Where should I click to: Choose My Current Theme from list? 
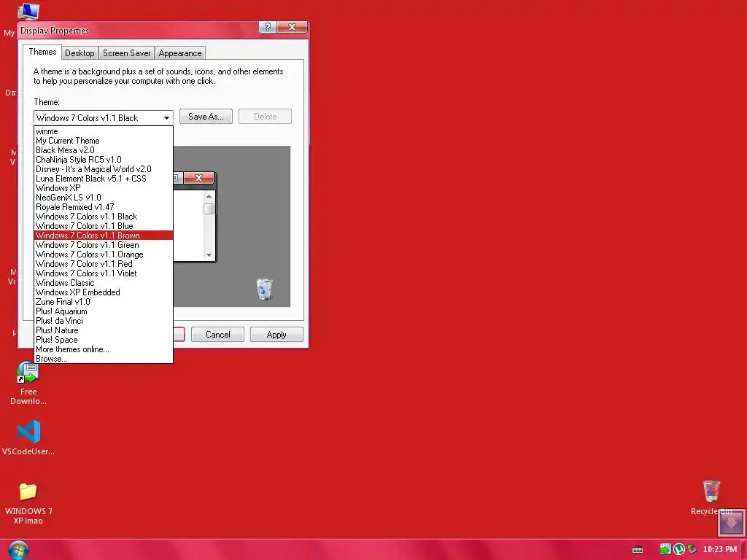coord(104,141)
